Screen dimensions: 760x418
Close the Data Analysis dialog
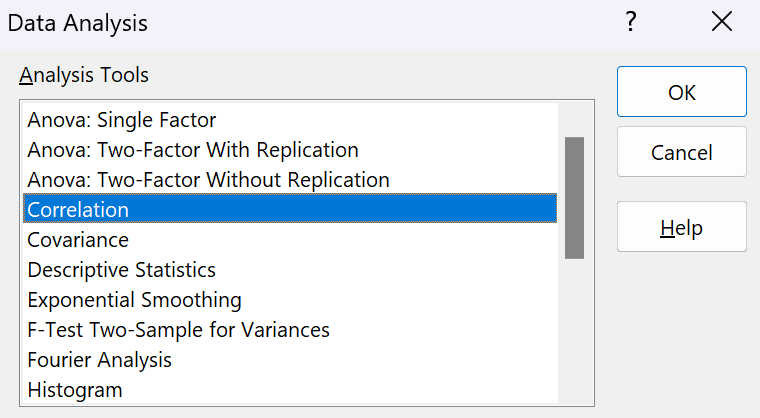721,22
